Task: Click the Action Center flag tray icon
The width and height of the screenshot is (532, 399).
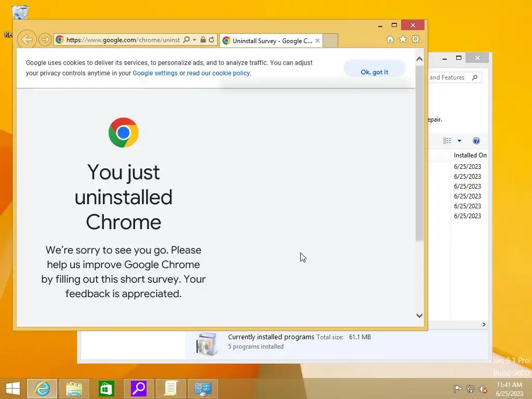Action: coord(458,389)
